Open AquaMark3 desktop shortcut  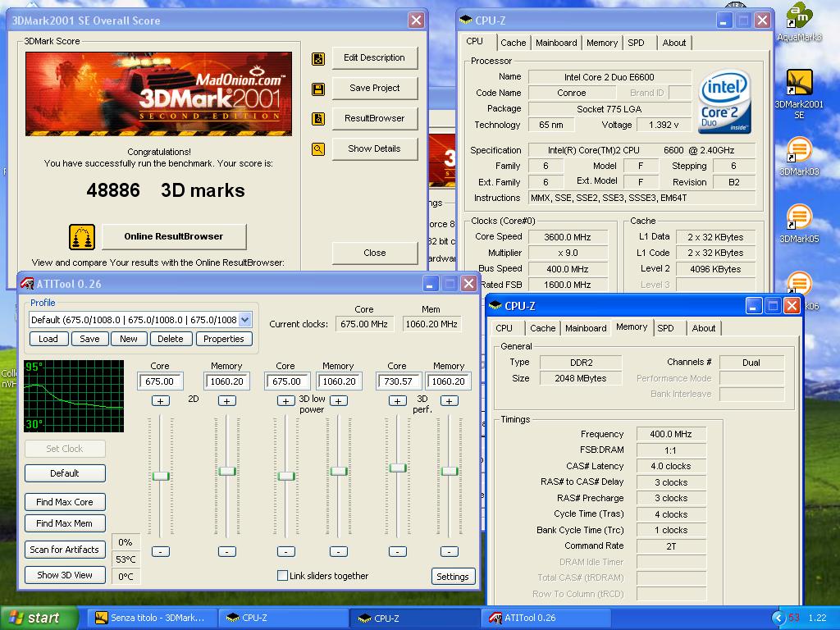[799, 21]
